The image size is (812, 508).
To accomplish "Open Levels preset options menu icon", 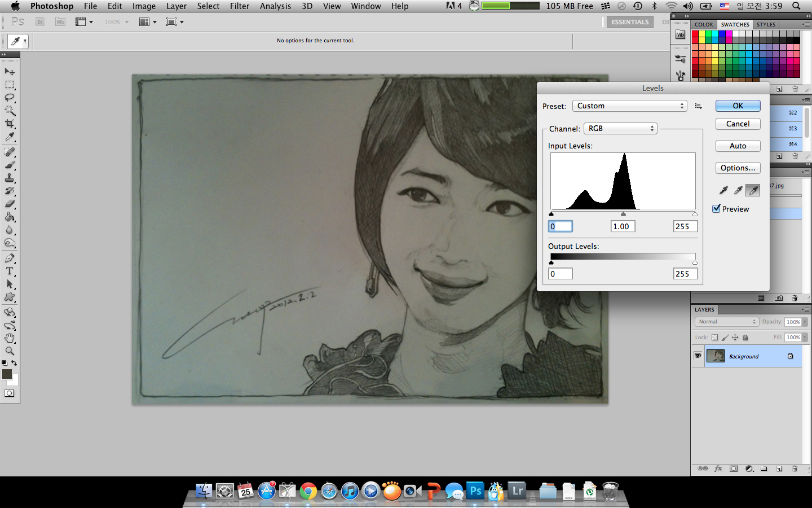I will pos(698,106).
